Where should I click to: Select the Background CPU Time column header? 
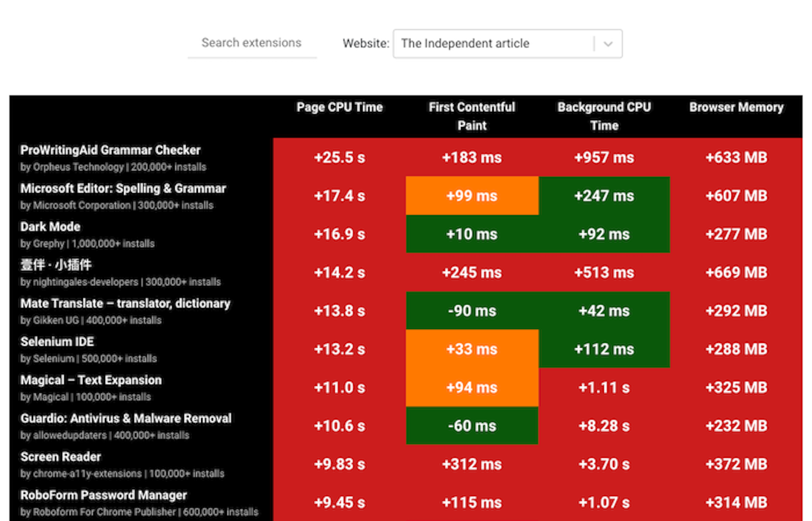point(604,116)
